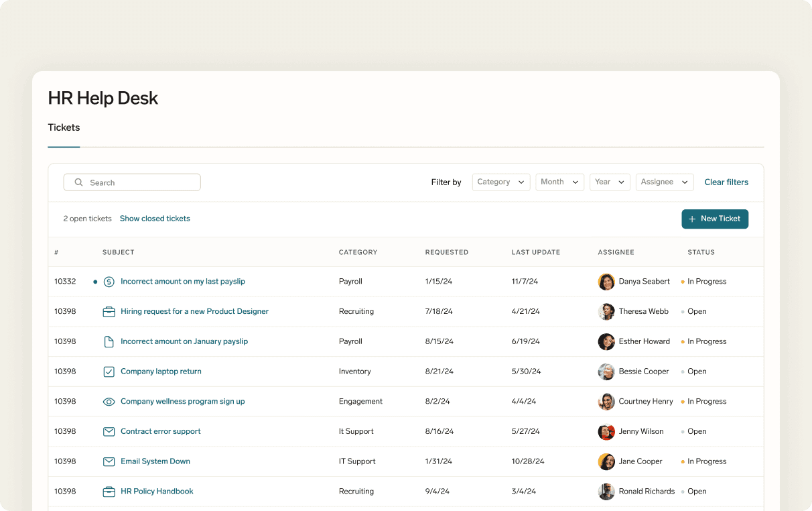Click the briefcase icon beside HR Policy Handbook
The height and width of the screenshot is (511, 812).
click(109, 492)
